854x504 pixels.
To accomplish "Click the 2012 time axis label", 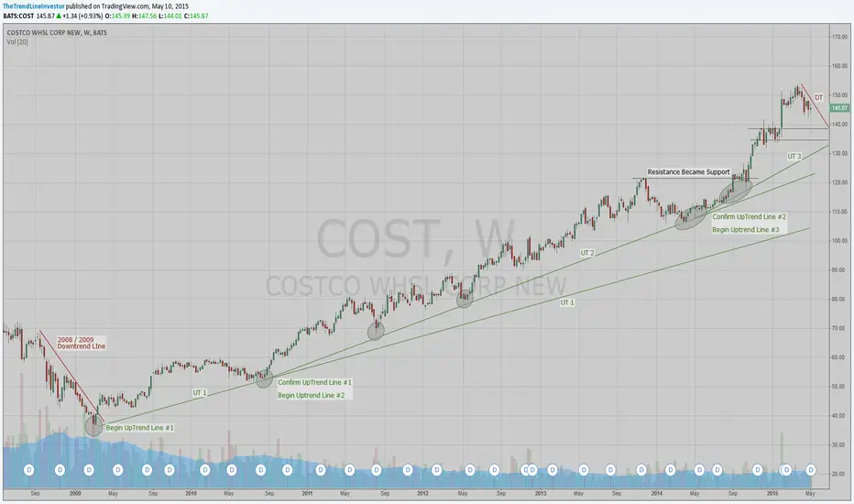I will (422, 494).
